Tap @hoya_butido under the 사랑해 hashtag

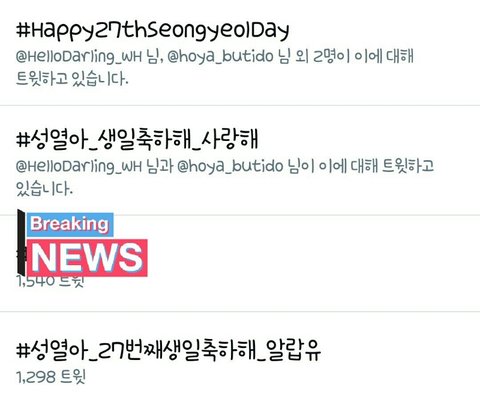(x=230, y=166)
